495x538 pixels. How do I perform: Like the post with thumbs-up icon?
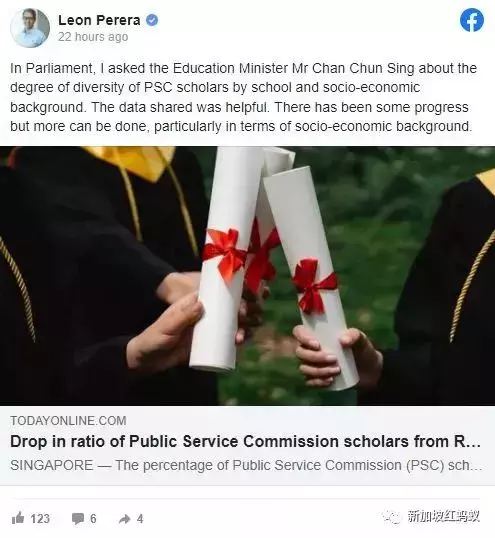(x=18, y=518)
